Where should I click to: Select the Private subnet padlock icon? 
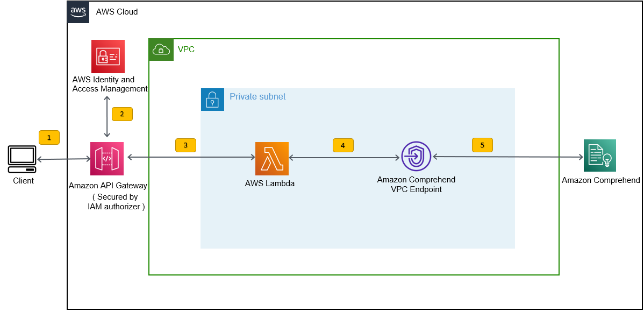point(212,100)
